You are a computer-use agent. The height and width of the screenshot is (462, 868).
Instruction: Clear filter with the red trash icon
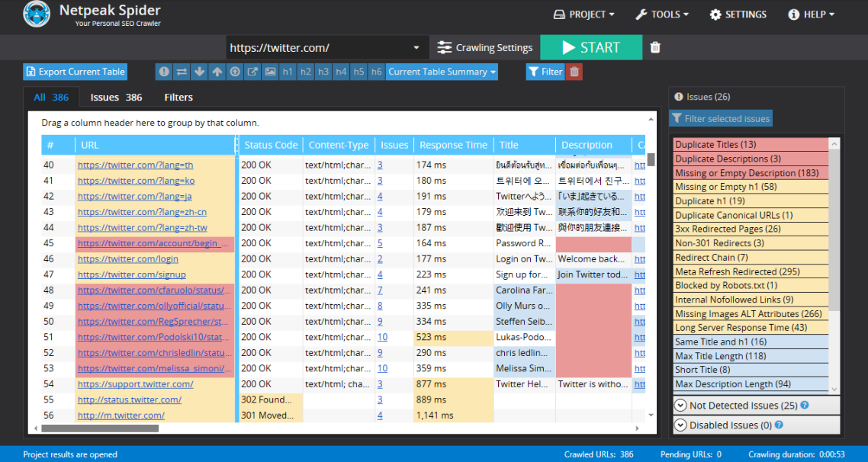(574, 72)
